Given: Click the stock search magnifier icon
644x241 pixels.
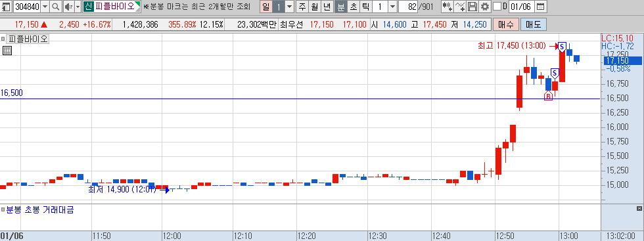Looking at the screenshot, I should coord(56,7).
